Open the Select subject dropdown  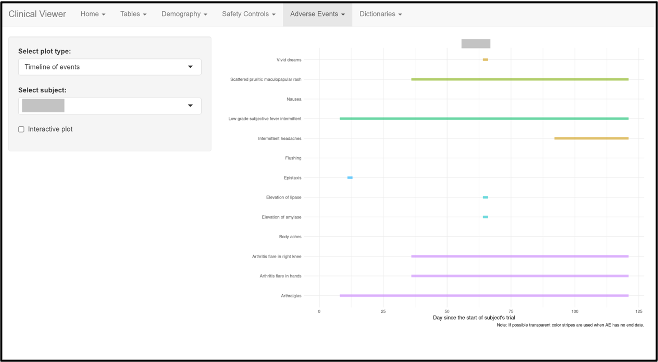[x=110, y=106]
